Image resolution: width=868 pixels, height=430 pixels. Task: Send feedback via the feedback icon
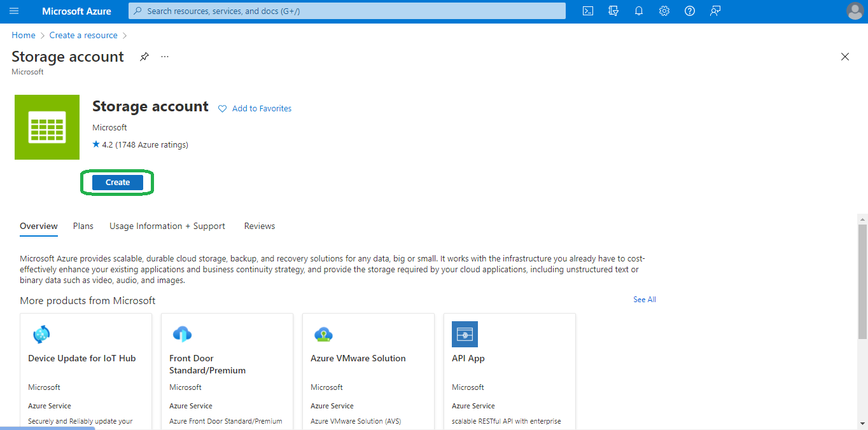[x=715, y=11]
